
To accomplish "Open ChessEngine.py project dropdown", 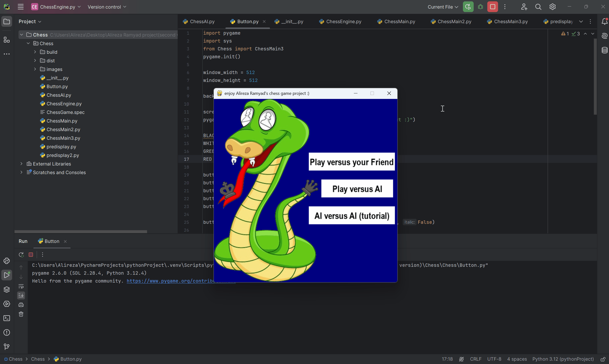I will click(x=56, y=7).
